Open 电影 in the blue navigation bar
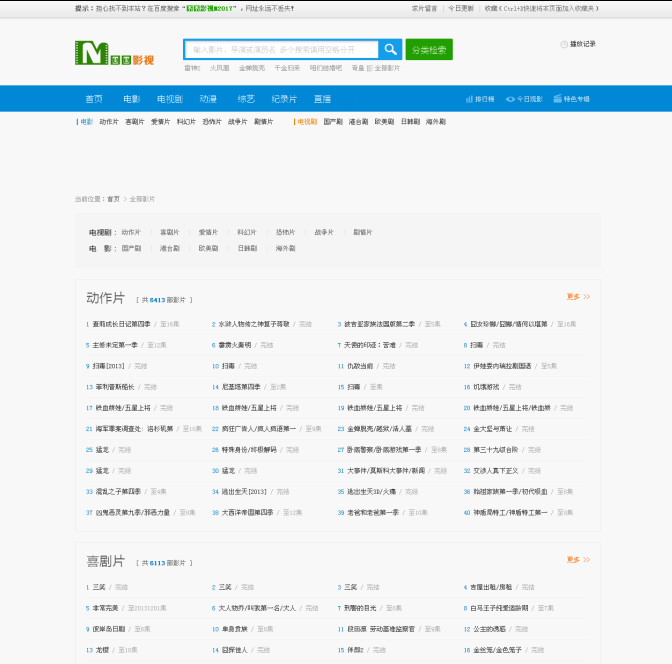672x664 pixels. click(x=132, y=99)
